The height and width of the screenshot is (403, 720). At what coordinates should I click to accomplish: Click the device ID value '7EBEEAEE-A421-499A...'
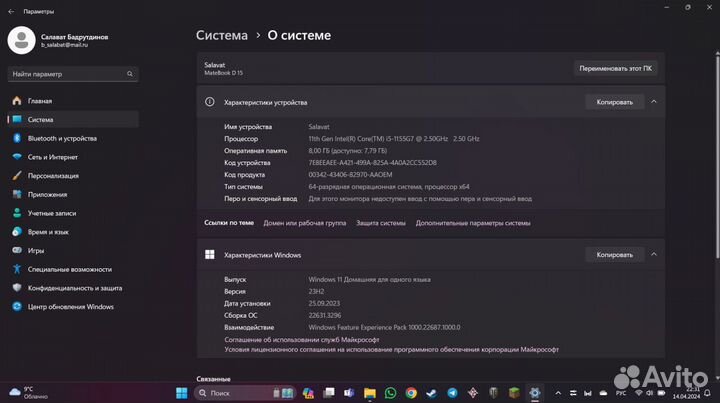[372, 162]
